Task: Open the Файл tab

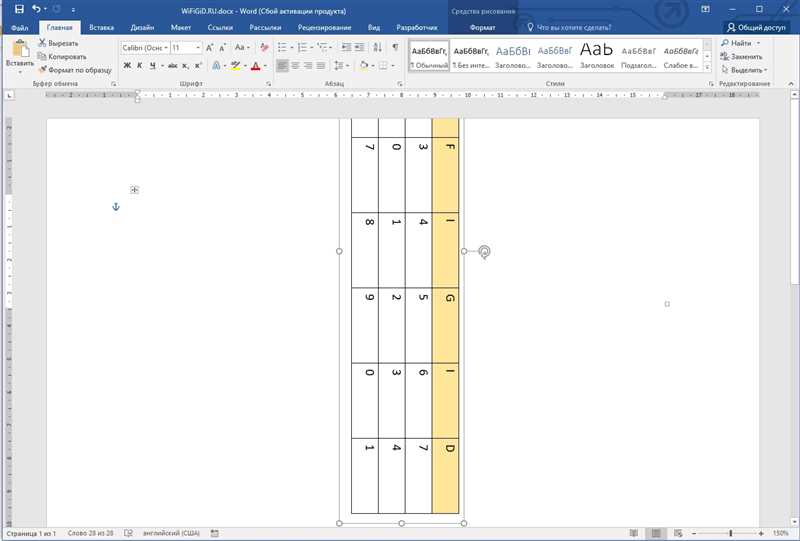Action: point(20,28)
